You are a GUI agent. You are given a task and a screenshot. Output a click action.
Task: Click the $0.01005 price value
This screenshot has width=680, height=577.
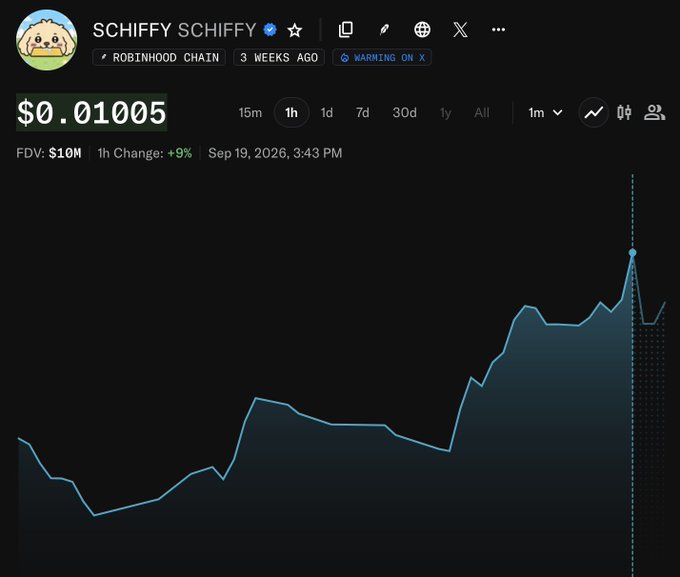pos(92,112)
